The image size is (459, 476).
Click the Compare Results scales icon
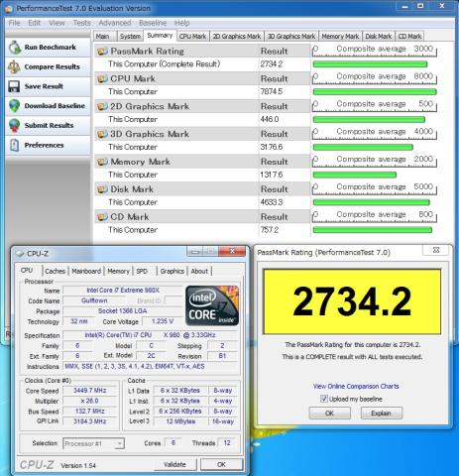[x=14, y=66]
